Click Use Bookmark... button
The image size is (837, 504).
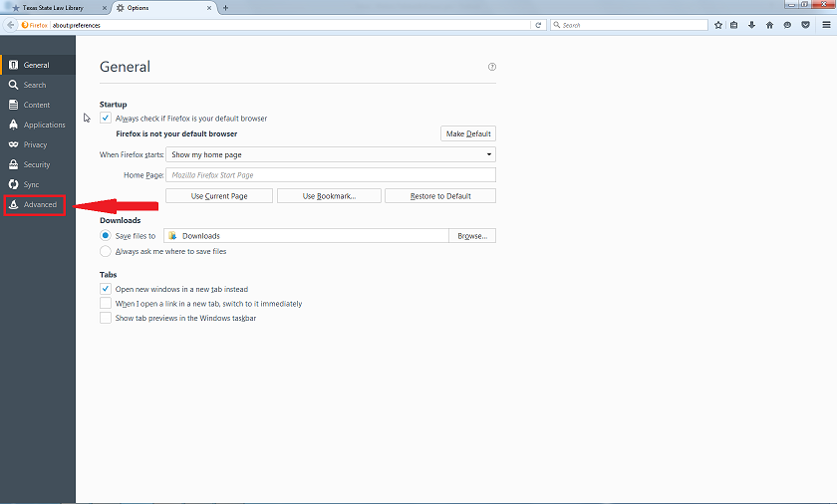pyautogui.click(x=330, y=196)
